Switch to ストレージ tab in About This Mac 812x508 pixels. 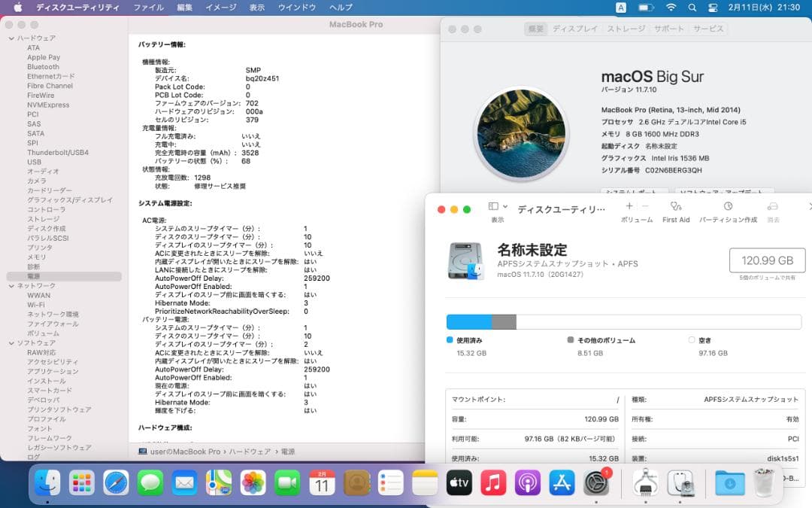point(626,29)
